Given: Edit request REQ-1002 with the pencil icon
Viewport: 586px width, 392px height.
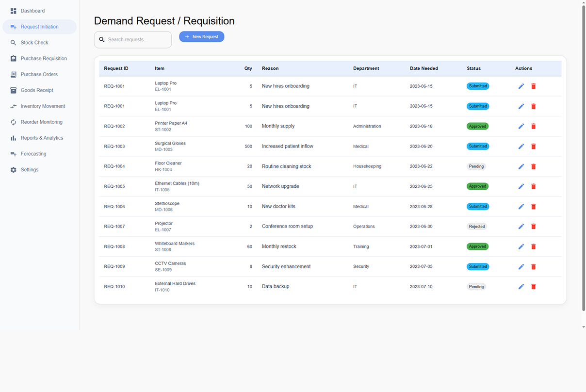Looking at the screenshot, I should (x=521, y=126).
